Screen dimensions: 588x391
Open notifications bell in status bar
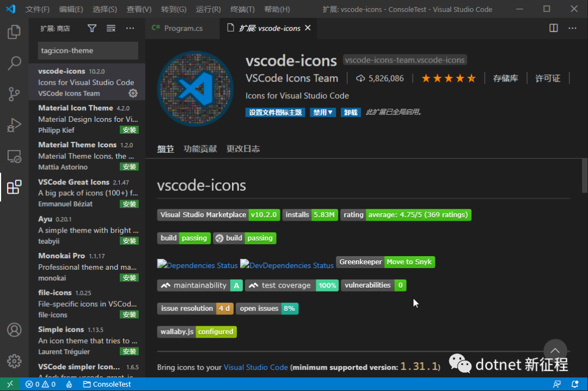click(x=574, y=384)
